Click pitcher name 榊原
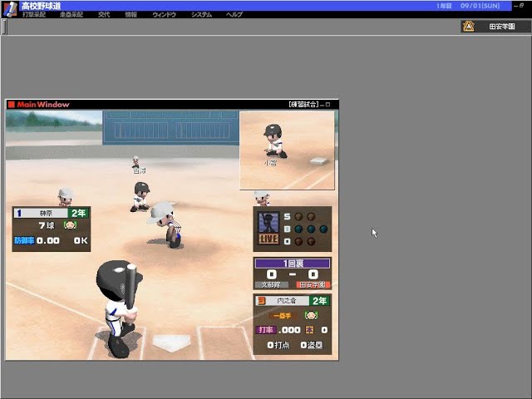This screenshot has width=532, height=399. click(46, 213)
